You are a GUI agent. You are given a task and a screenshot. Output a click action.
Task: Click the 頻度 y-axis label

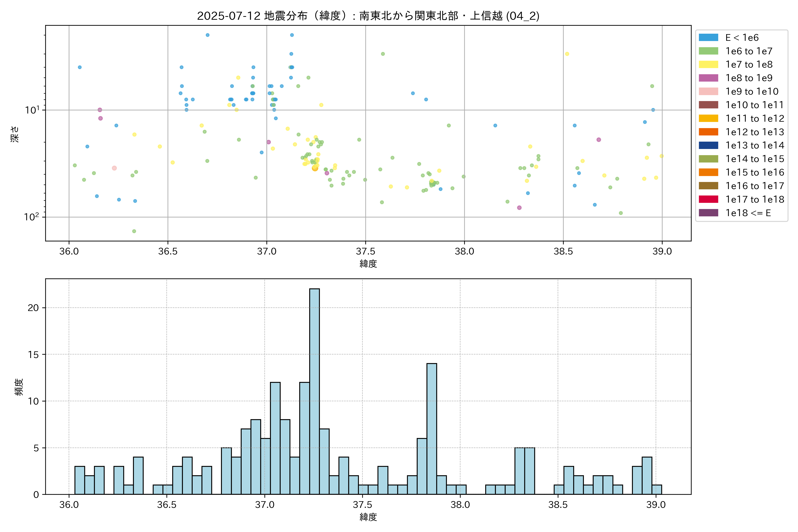[x=19, y=387]
